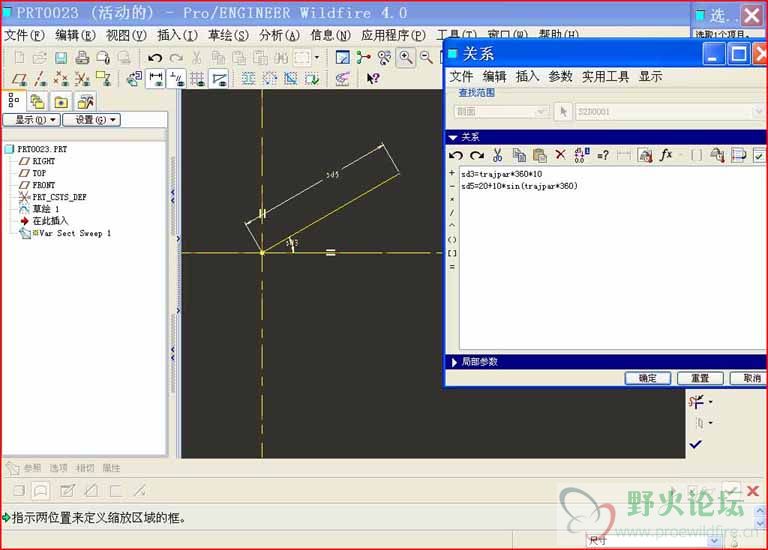Click the Zoom Out magnifier icon
The height and width of the screenshot is (550, 768).
pos(427,58)
